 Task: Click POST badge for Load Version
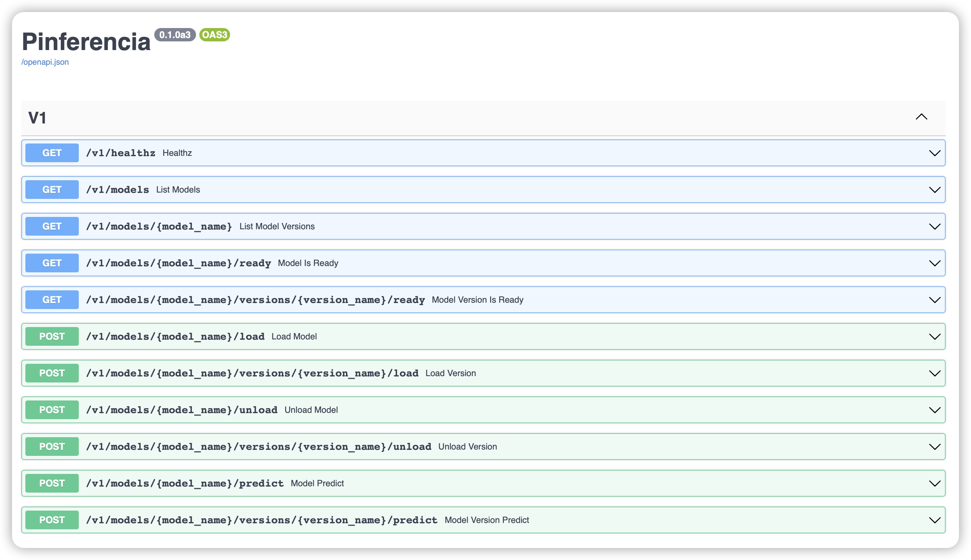tap(52, 373)
